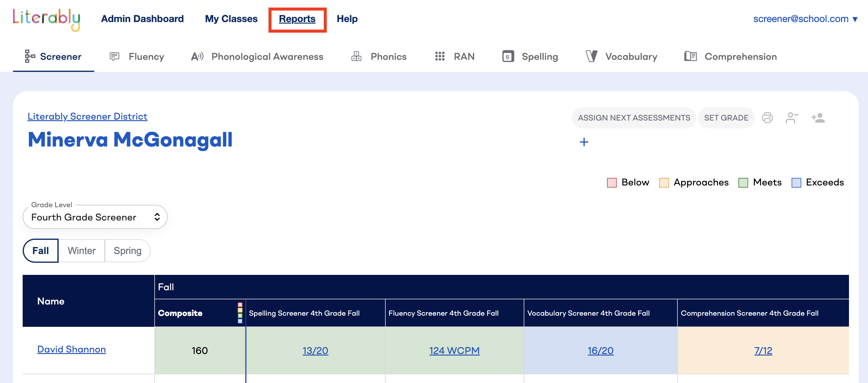Click Assign Next Assessments button

coord(634,118)
